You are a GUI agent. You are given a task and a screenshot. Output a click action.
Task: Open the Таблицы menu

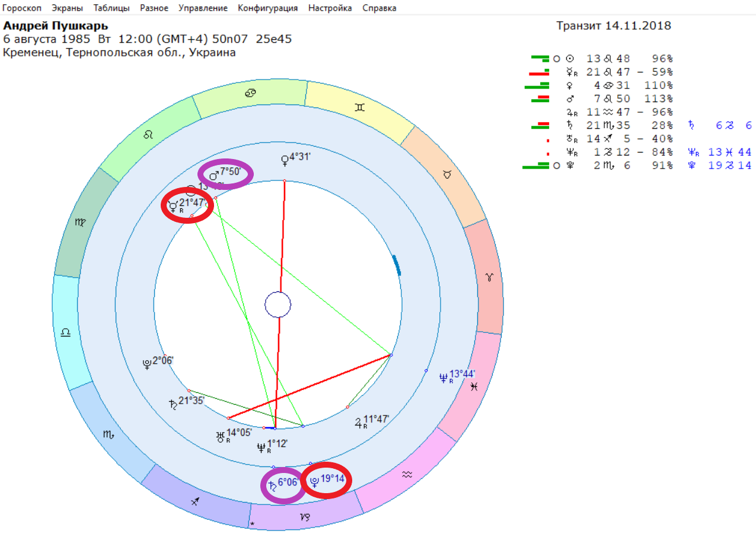pyautogui.click(x=111, y=8)
